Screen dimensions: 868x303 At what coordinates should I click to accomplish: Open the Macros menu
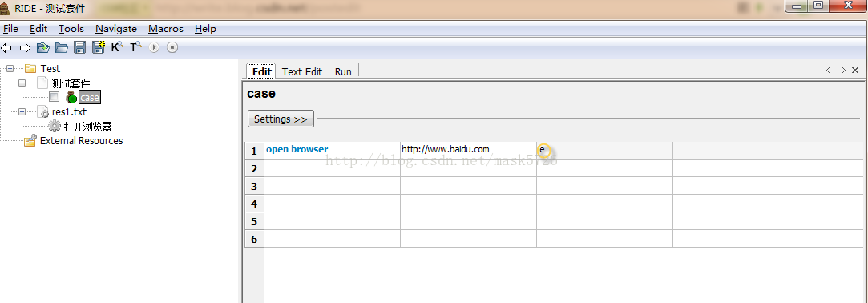[166, 29]
